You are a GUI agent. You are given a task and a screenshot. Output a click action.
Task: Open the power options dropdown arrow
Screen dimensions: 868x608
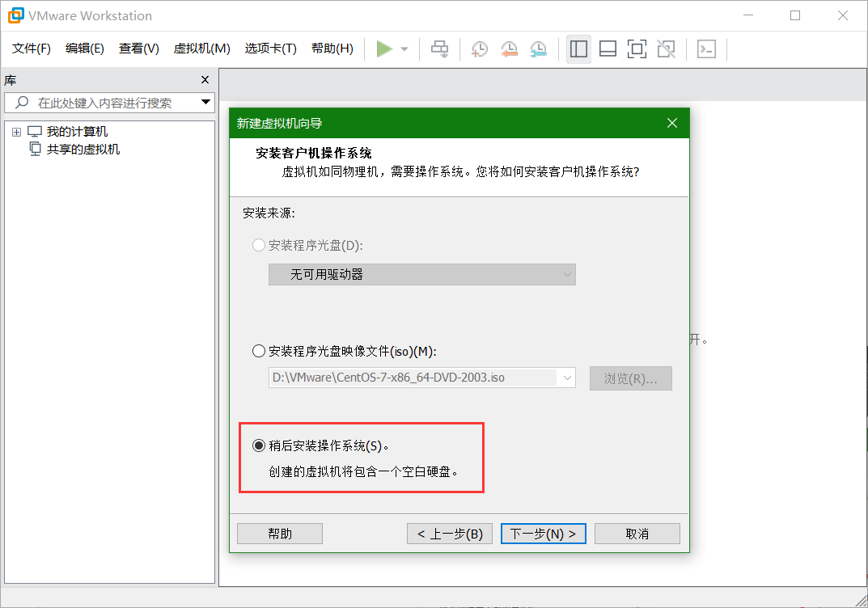(404, 49)
